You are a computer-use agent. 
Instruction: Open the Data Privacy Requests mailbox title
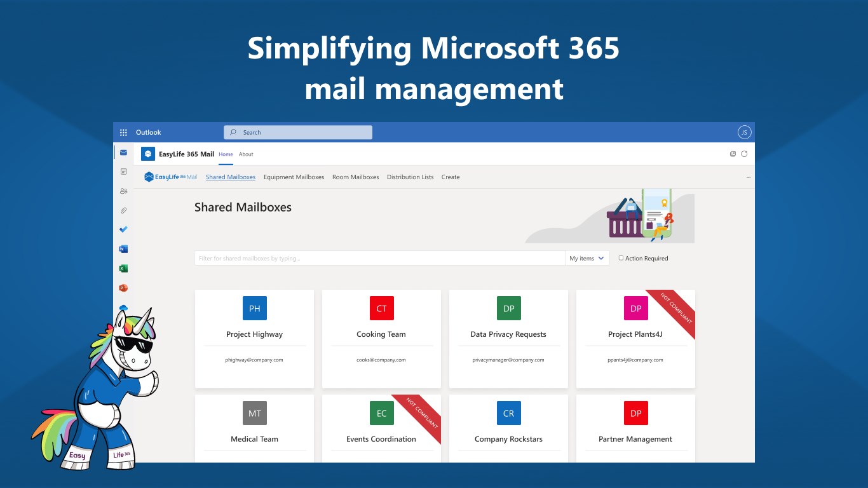click(508, 334)
